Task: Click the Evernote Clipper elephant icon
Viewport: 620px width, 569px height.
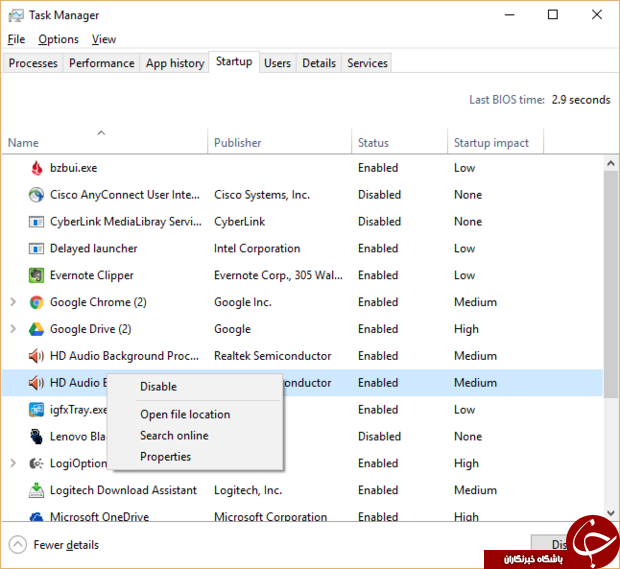Action: (x=36, y=276)
